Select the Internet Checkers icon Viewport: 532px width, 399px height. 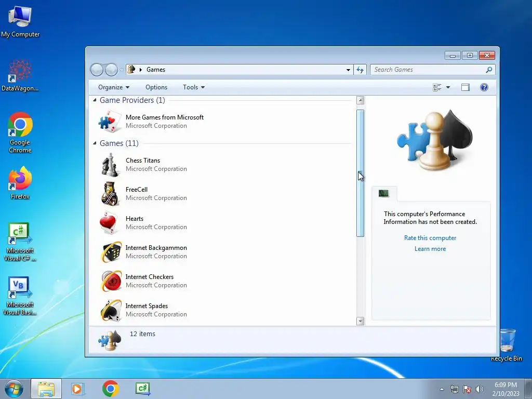(x=111, y=281)
